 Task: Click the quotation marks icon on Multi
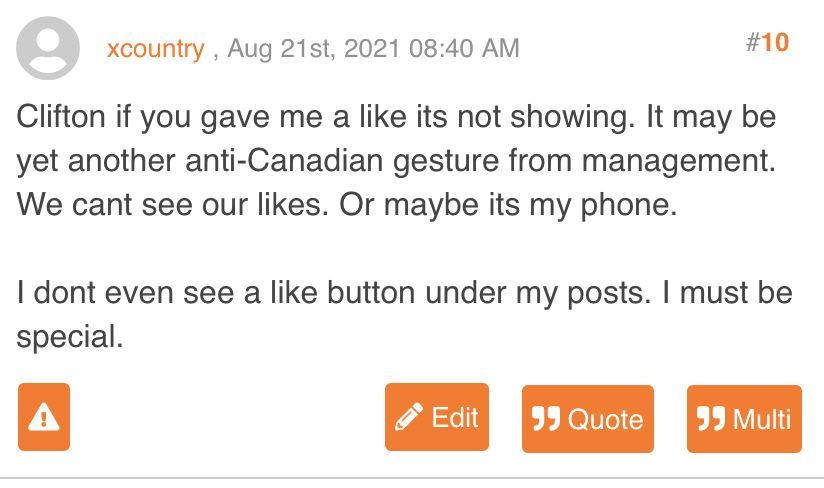(711, 419)
